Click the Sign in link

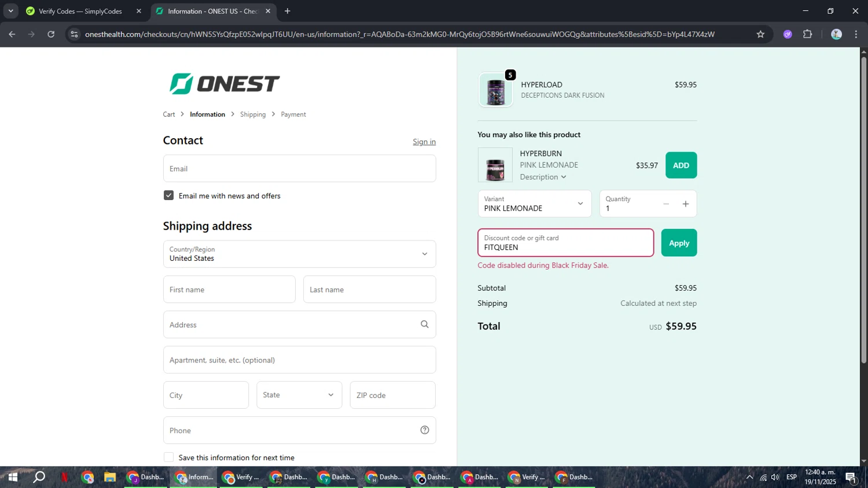click(424, 142)
